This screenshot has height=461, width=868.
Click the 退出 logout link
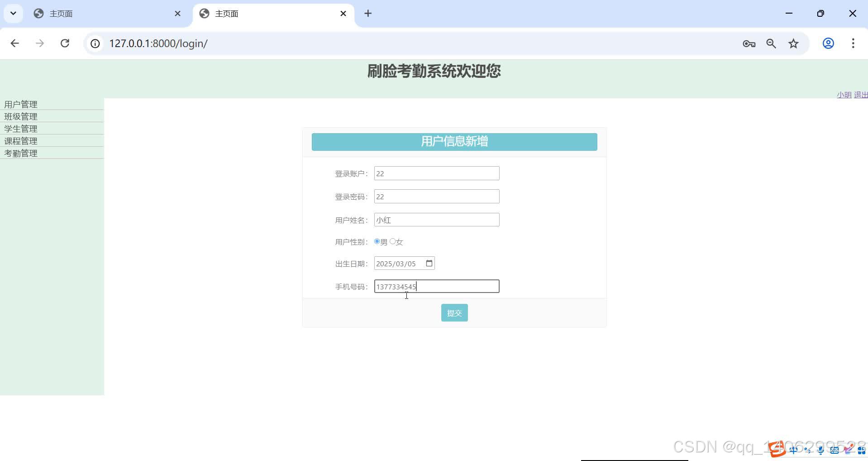pos(861,95)
